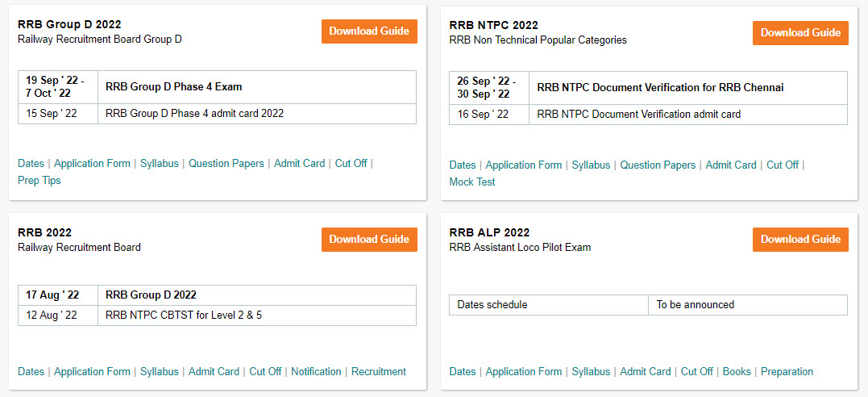This screenshot has height=397, width=868.
Task: Open Mock Test link for RRB NTPC
Action: click(471, 182)
